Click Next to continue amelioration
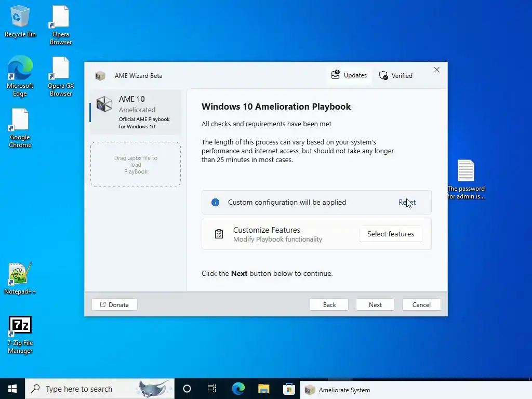The image size is (532, 399). pos(375,304)
